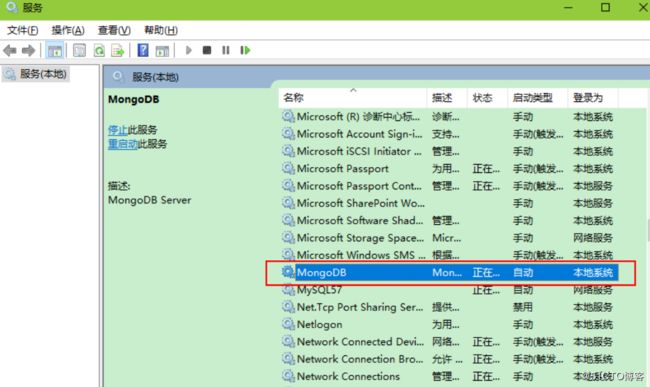Open the 帮助(H) menu
This screenshot has width=650, height=387.
click(161, 30)
